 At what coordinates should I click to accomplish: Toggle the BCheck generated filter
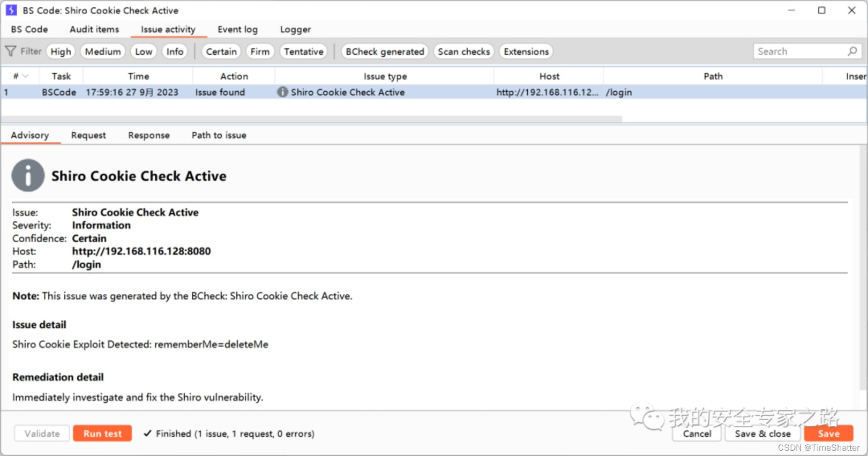(385, 51)
